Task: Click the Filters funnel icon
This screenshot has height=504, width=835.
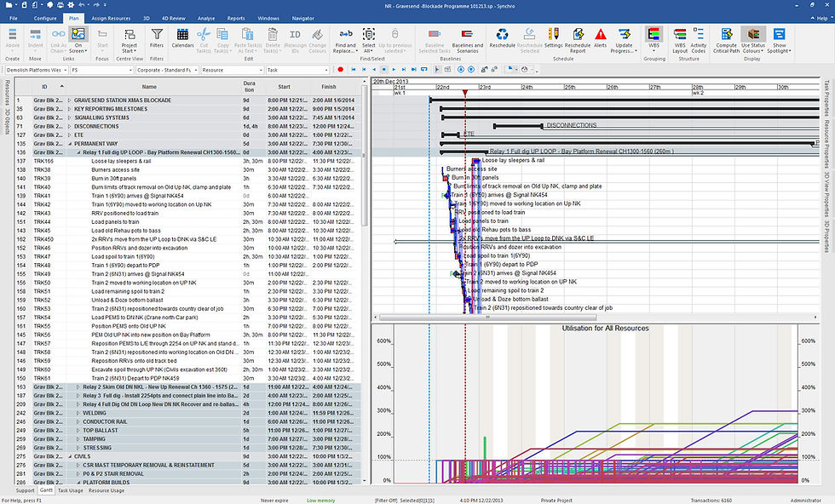Action: click(157, 35)
